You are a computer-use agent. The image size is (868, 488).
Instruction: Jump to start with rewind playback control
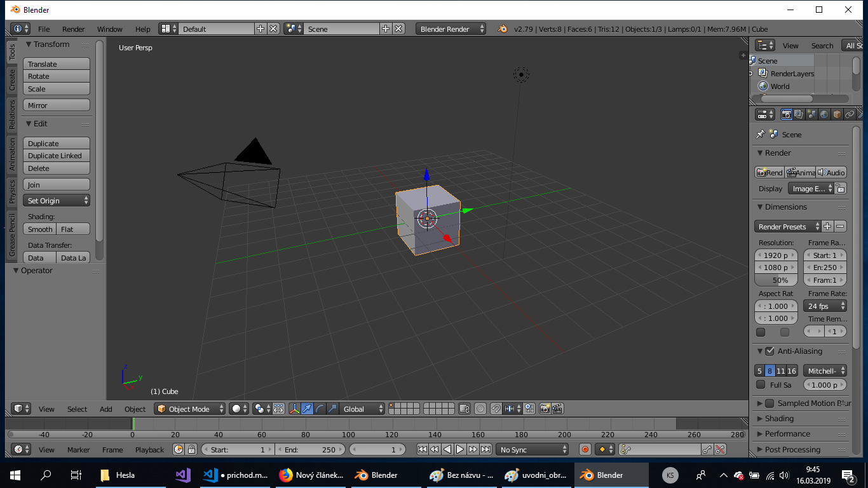(421, 449)
